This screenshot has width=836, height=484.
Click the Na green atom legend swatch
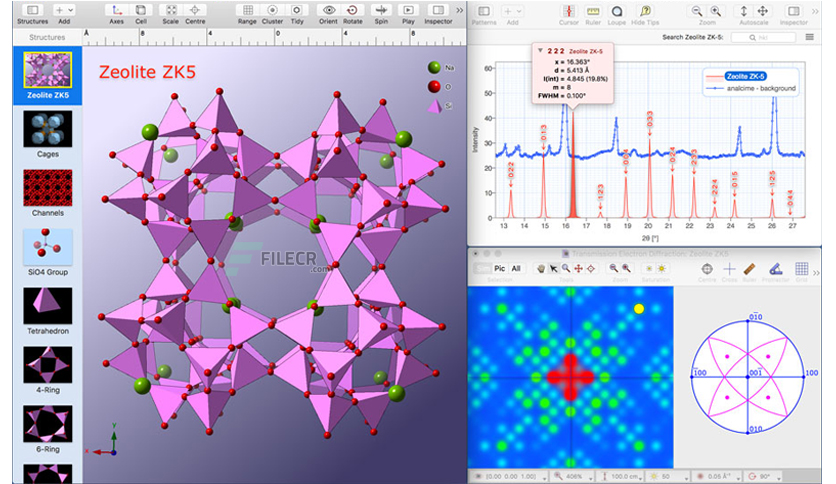pos(434,67)
